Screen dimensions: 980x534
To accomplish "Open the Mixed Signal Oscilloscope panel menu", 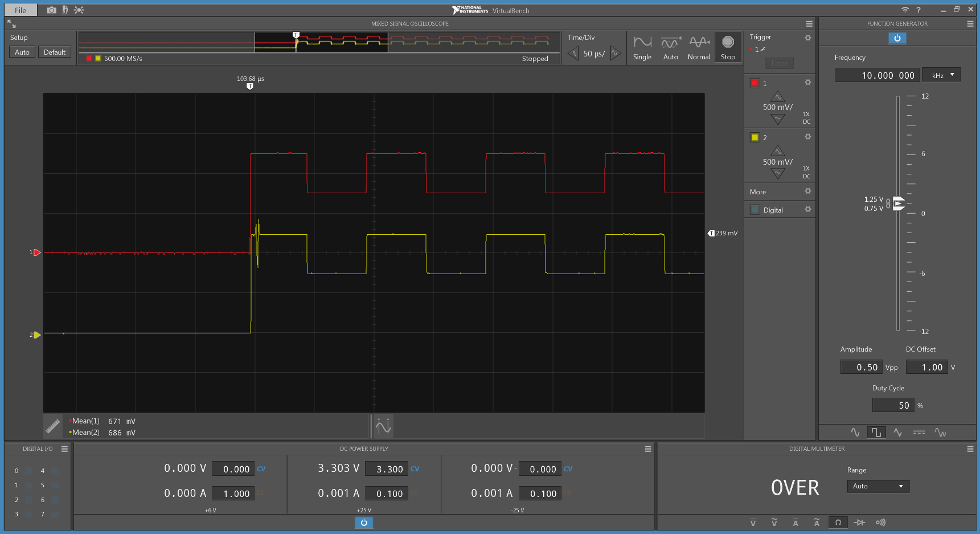I will (809, 24).
